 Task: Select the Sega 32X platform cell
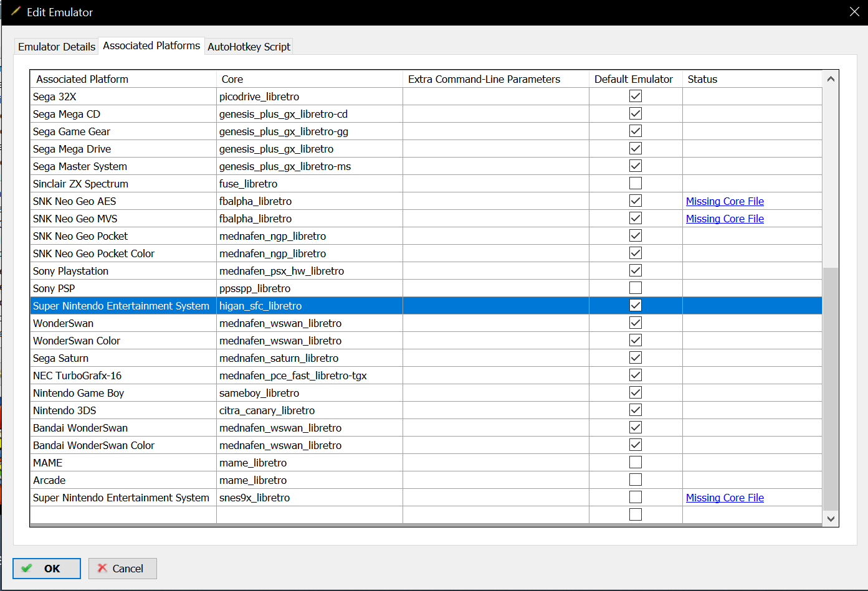tap(123, 97)
